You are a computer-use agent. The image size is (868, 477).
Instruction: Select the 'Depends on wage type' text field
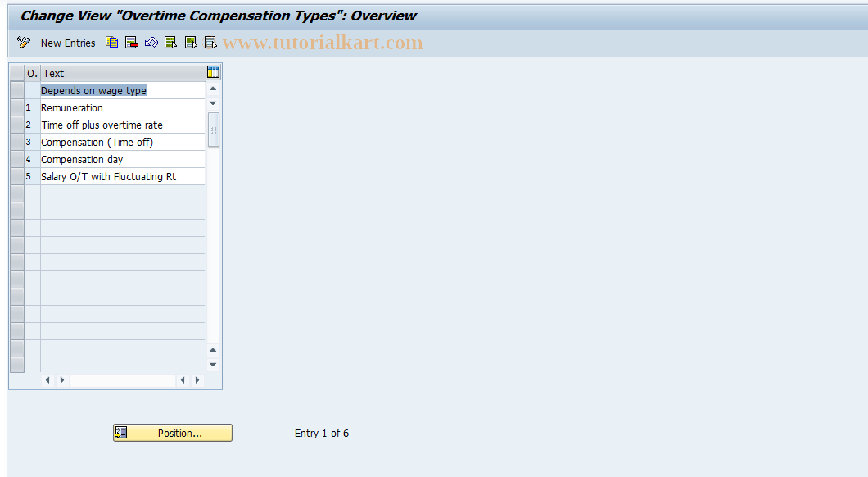click(122, 90)
